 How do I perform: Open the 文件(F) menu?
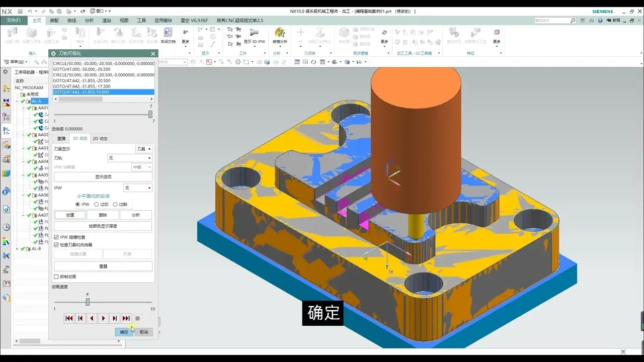(x=14, y=21)
